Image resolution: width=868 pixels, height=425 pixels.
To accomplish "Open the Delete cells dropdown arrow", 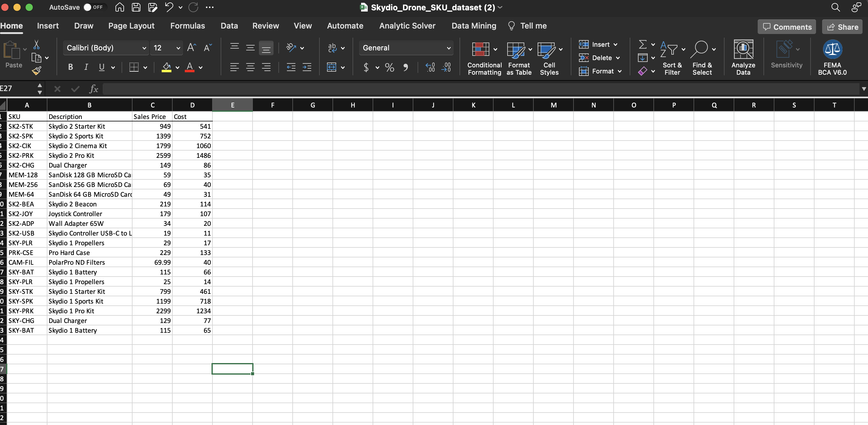I will click(x=618, y=58).
